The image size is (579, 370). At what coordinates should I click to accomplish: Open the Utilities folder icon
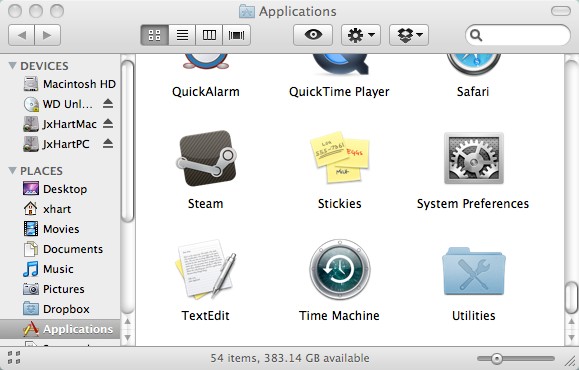tap(474, 271)
